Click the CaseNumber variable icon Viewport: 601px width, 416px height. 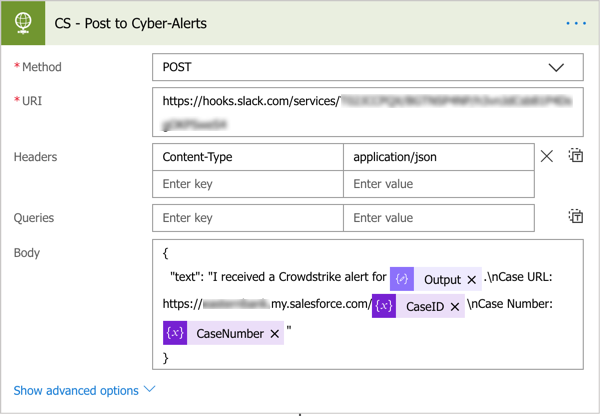coord(175,333)
